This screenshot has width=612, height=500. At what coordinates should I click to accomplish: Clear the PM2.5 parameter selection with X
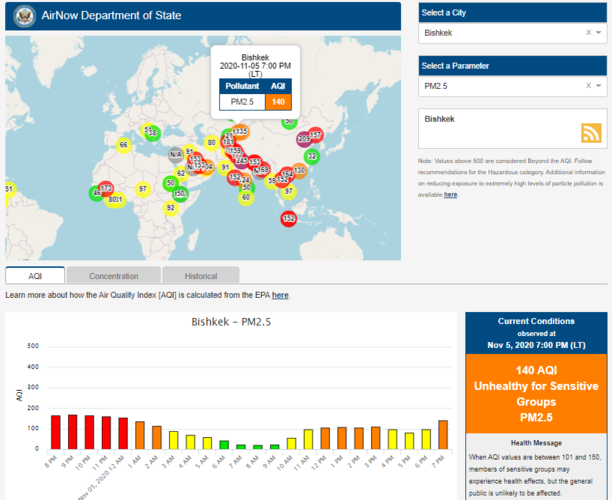click(588, 88)
